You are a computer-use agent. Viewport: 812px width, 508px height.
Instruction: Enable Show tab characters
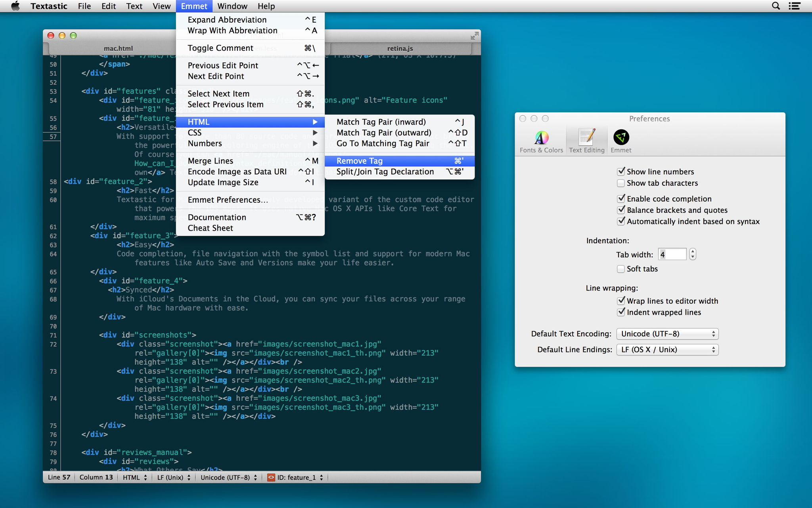(621, 183)
